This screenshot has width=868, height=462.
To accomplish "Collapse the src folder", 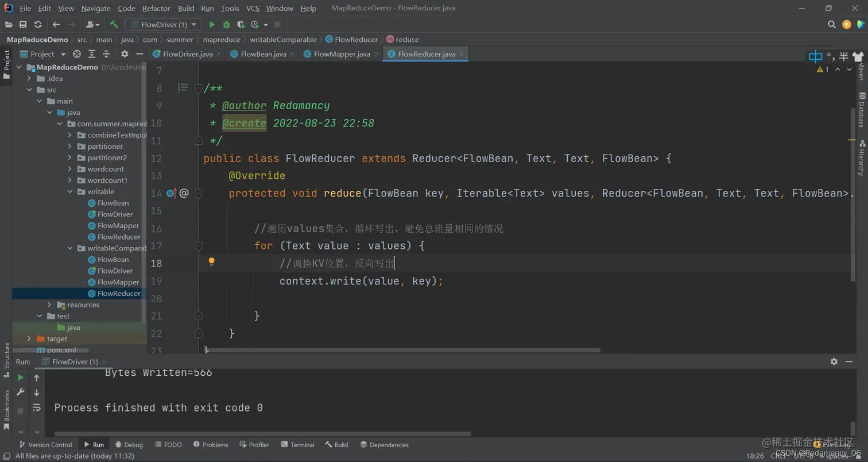I will click(29, 90).
